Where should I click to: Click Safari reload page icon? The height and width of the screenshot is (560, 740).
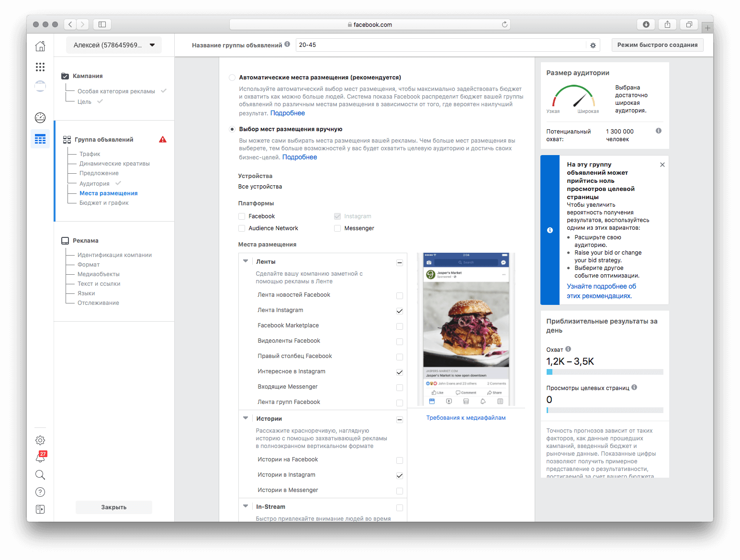pos(505,24)
